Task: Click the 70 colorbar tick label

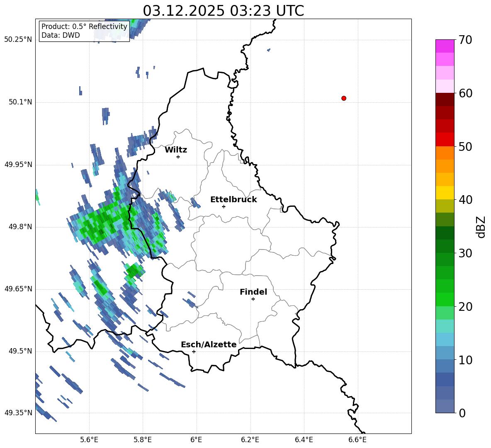Action: [x=465, y=40]
